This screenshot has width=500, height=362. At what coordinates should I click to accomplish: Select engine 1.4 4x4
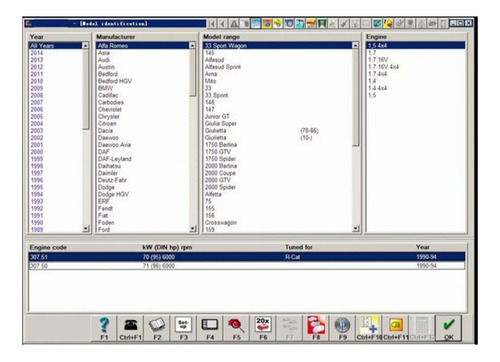click(416, 88)
